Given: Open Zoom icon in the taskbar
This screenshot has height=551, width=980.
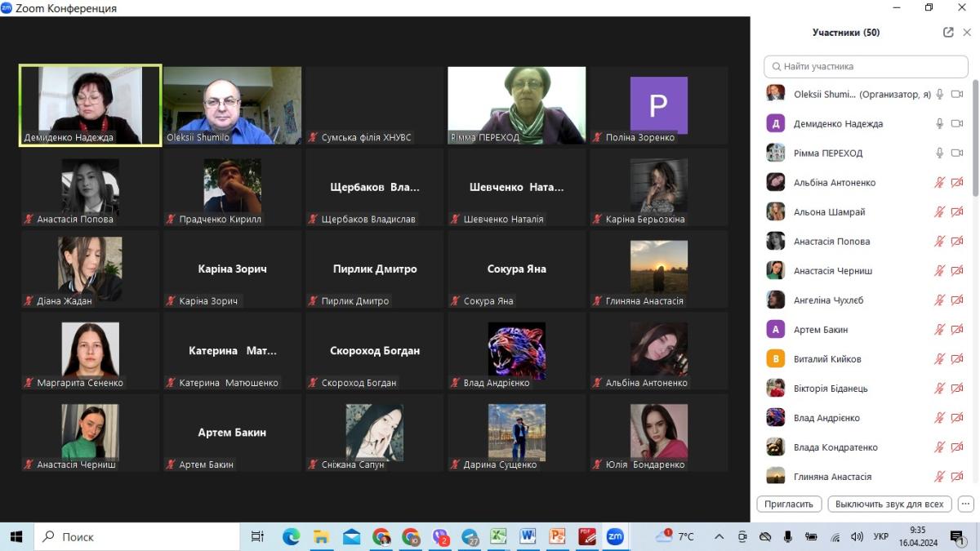Looking at the screenshot, I should click(x=614, y=536).
